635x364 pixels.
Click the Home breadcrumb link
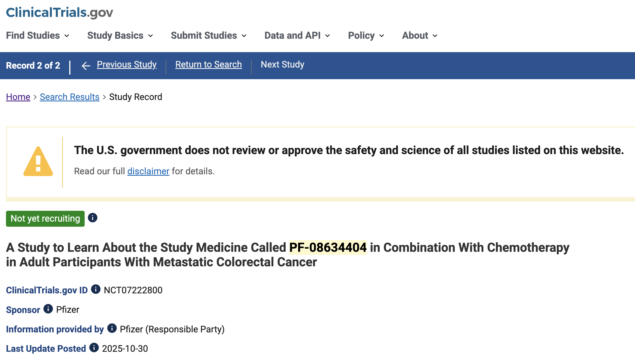point(18,97)
